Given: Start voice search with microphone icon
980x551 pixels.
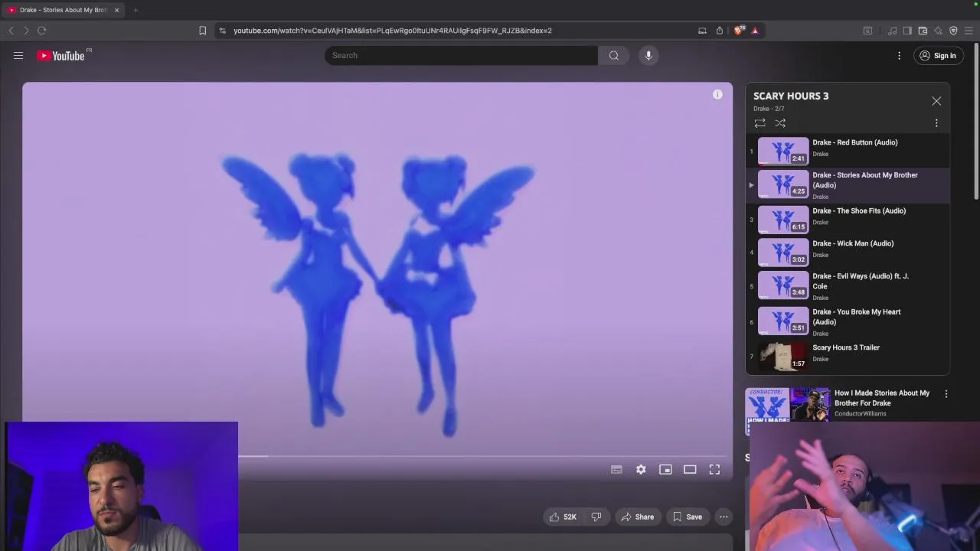Looking at the screenshot, I should [648, 55].
